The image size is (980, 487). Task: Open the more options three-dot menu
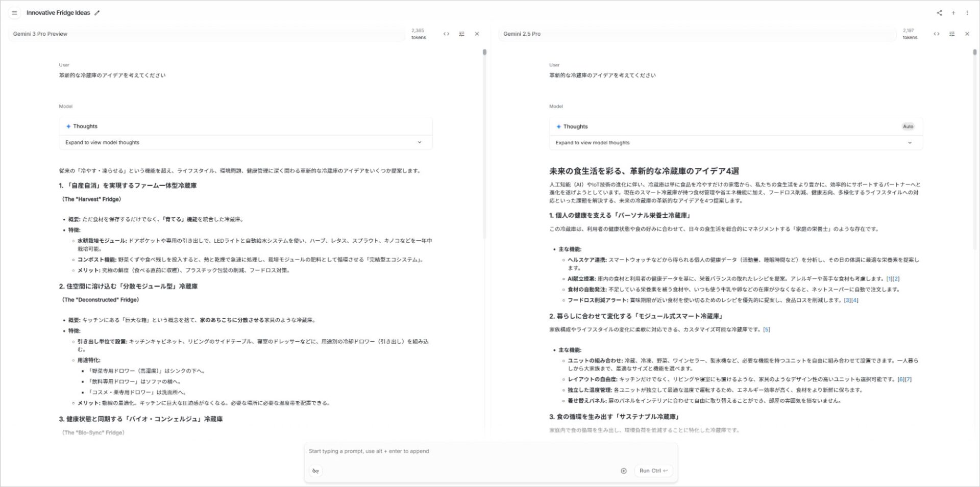(x=968, y=13)
